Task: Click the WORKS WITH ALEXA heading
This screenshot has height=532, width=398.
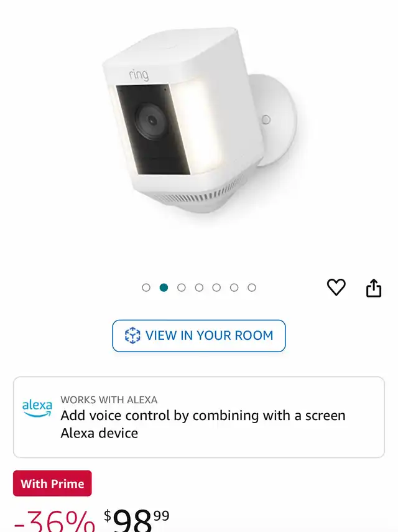Action: pos(109,399)
